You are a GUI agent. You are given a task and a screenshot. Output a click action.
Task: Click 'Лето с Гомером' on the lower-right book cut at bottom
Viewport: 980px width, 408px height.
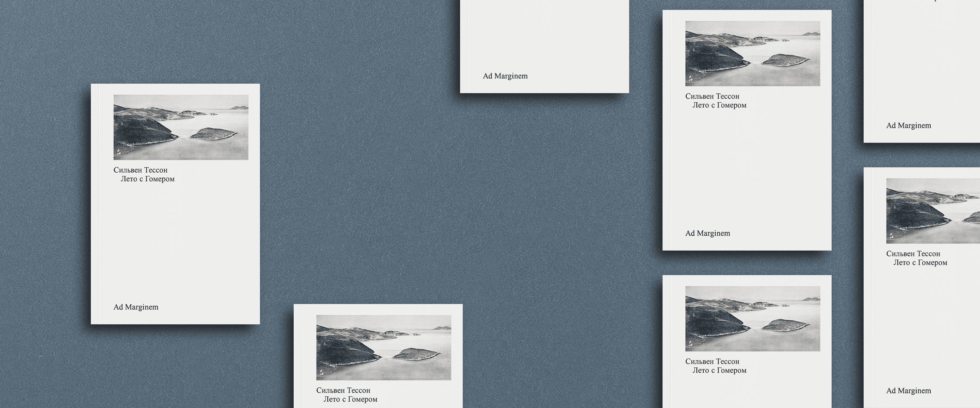(719, 370)
